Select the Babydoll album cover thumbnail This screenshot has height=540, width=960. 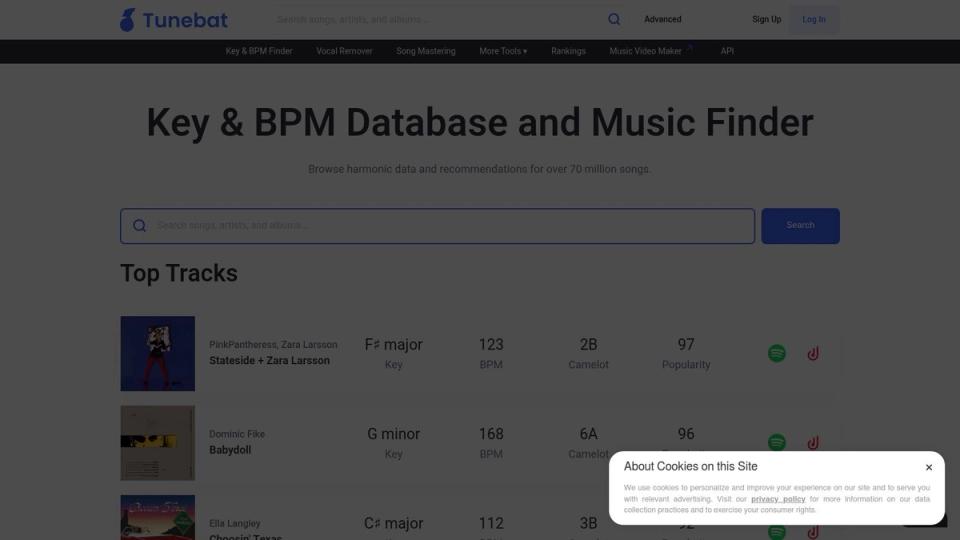pyautogui.click(x=157, y=443)
